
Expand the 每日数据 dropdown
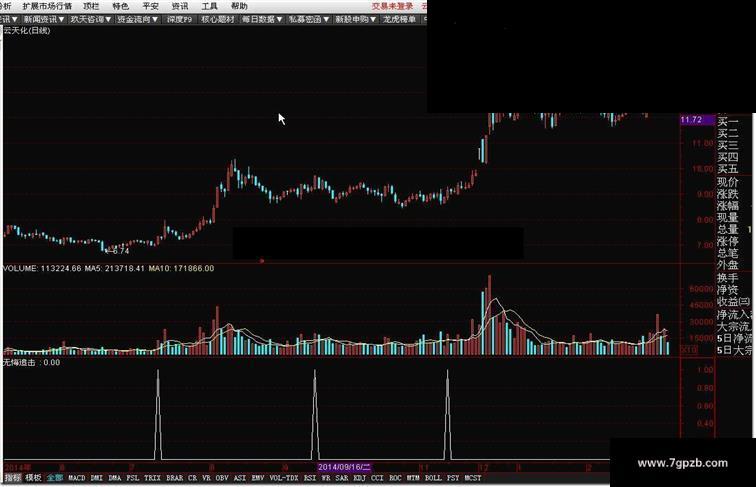coord(262,19)
